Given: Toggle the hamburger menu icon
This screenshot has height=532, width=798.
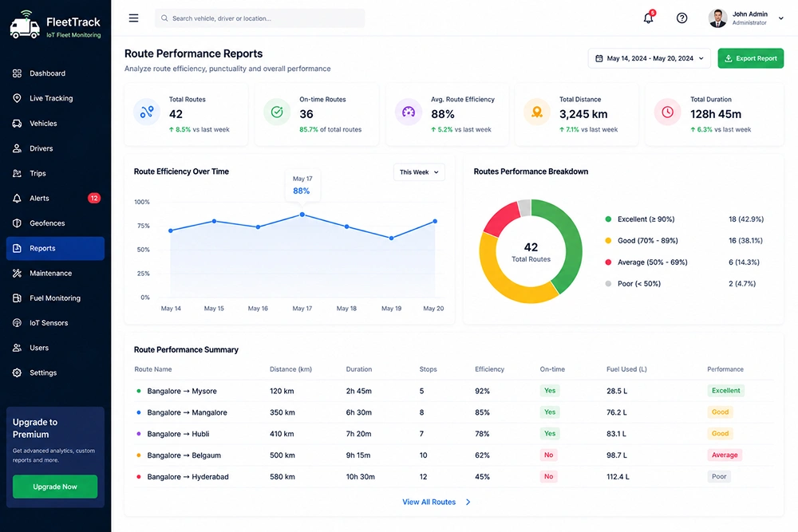Looking at the screenshot, I should coord(133,18).
